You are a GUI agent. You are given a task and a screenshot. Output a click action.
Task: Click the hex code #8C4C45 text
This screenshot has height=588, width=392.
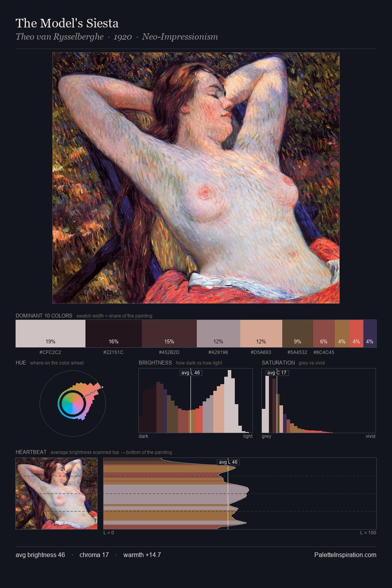324,352
